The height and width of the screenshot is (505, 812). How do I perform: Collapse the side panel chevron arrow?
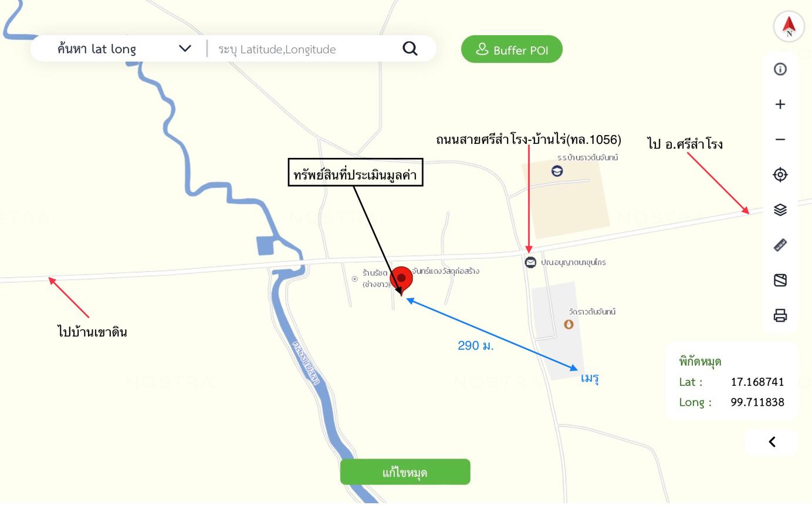click(772, 442)
